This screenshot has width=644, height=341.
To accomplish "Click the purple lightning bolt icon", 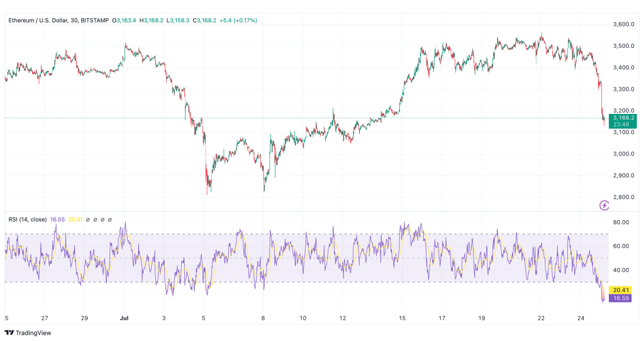I will coord(604,205).
